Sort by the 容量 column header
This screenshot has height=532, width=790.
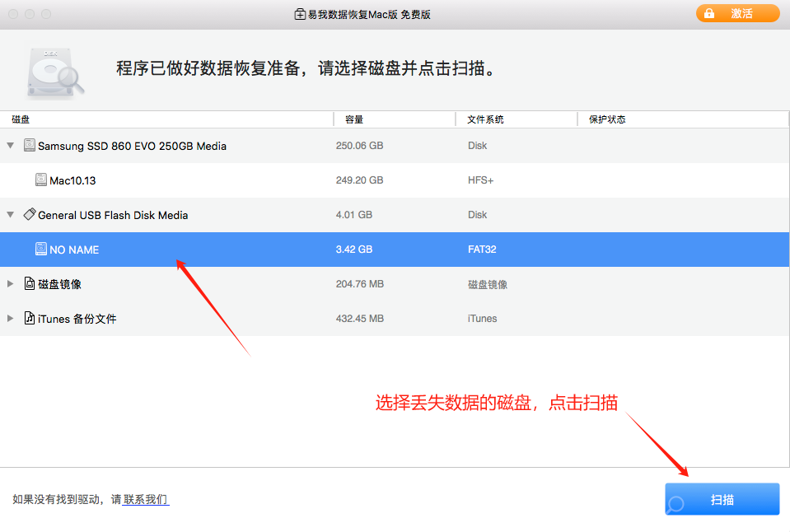click(354, 119)
